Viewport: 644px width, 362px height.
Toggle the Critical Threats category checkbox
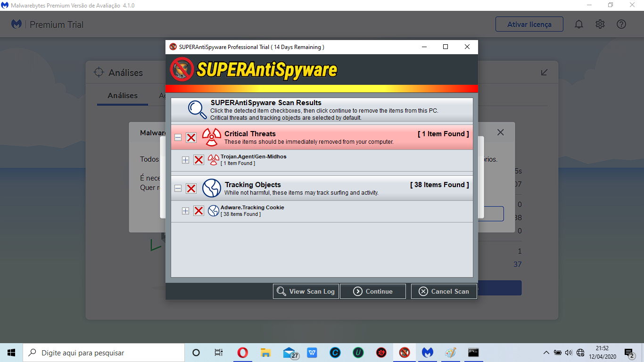[191, 138]
